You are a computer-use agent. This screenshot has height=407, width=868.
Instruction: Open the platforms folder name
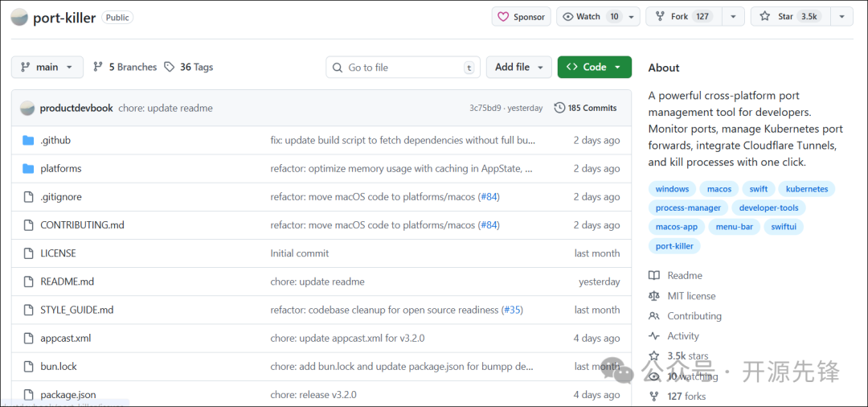(61, 168)
